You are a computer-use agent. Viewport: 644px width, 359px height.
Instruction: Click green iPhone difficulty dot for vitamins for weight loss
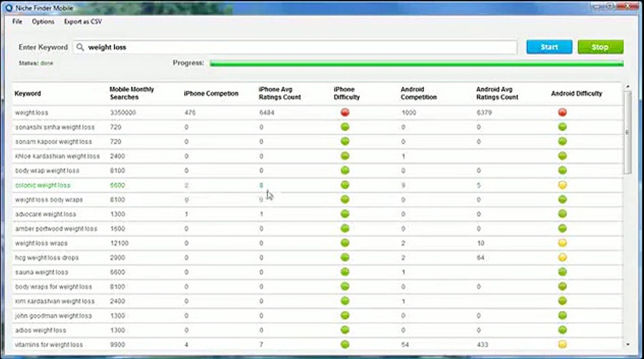pyautogui.click(x=345, y=345)
